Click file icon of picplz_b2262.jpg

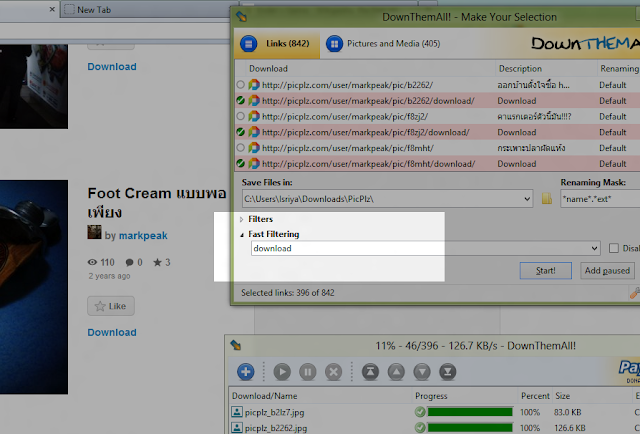coord(237,428)
